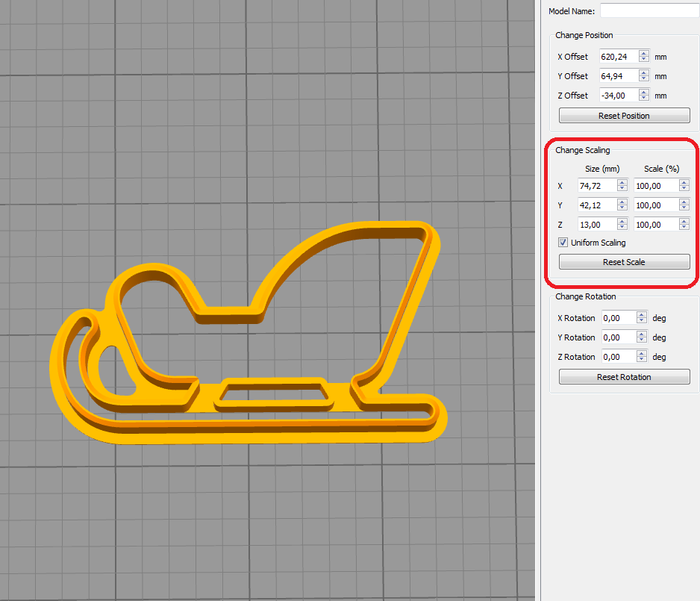Image resolution: width=700 pixels, height=601 pixels.
Task: Increase Y Offset with up arrow
Action: (x=644, y=72)
